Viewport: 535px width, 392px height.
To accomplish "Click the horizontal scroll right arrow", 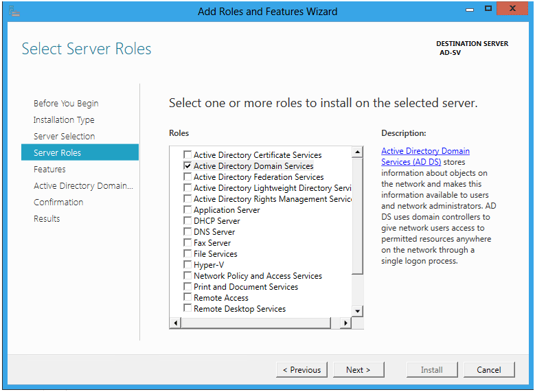I will [345, 323].
